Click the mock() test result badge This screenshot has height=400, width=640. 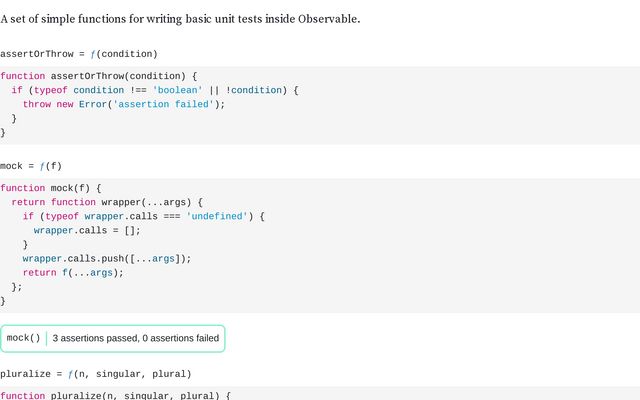pos(113,338)
